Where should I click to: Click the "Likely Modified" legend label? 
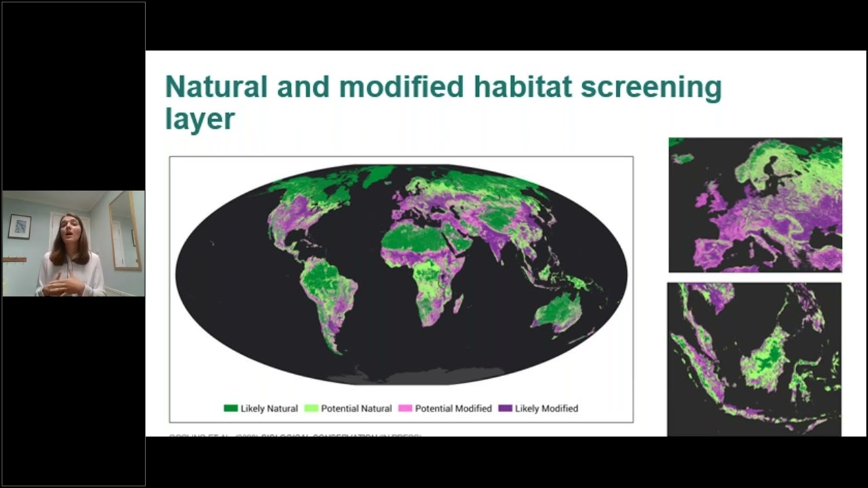(547, 409)
